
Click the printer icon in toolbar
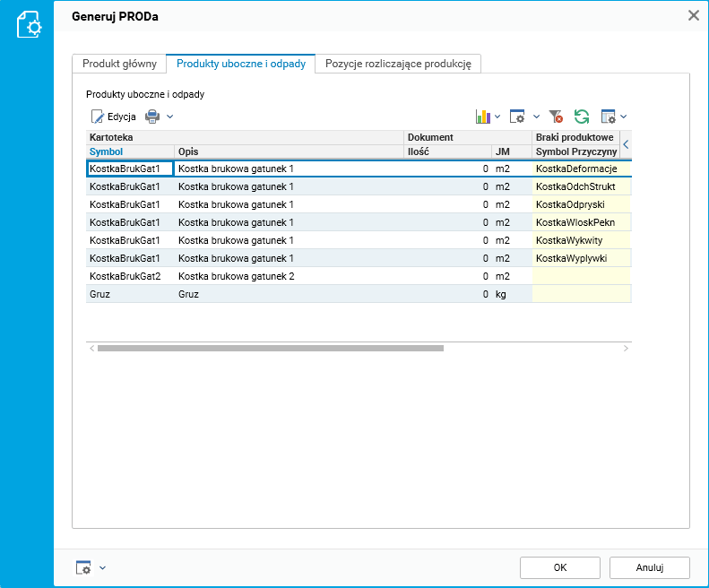click(152, 117)
